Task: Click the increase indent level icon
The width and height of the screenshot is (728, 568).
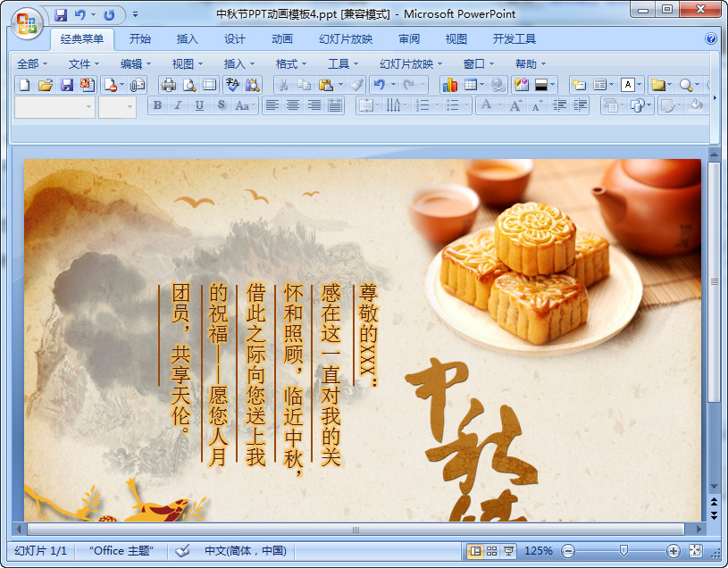Action: [x=581, y=105]
